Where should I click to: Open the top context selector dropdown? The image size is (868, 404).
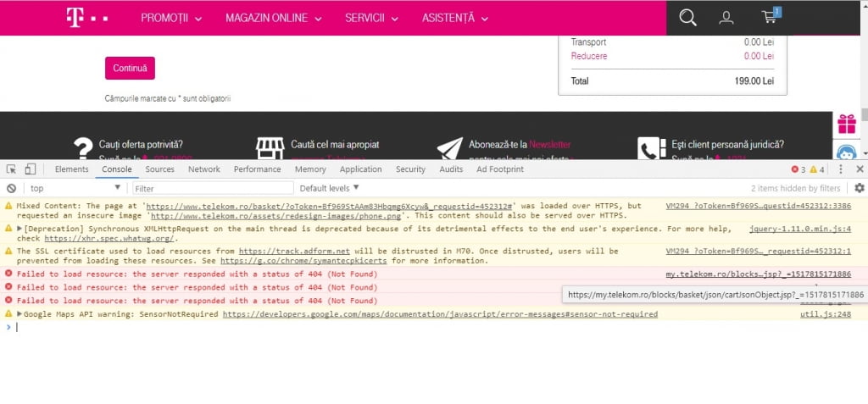pyautogui.click(x=75, y=188)
